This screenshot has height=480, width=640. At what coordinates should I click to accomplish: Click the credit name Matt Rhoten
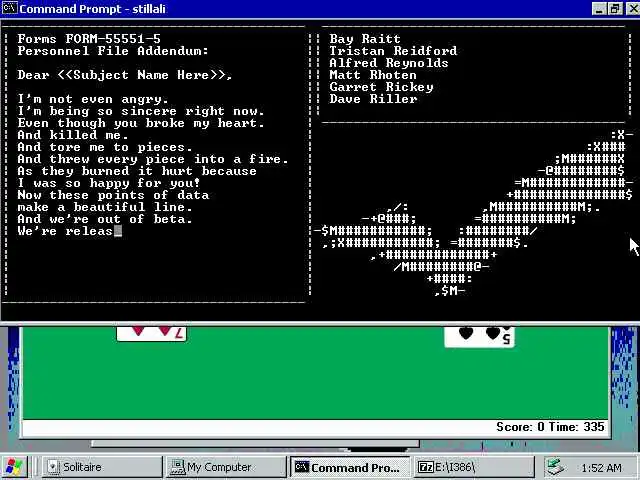(x=373, y=75)
